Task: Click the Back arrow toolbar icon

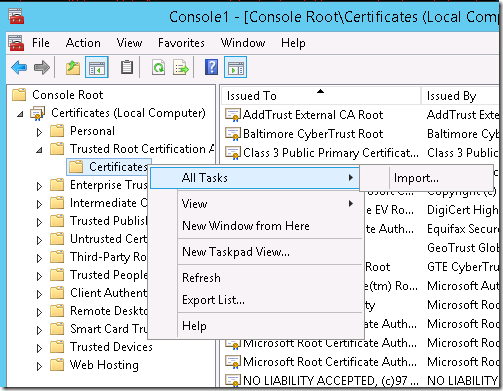Action: click(19, 68)
